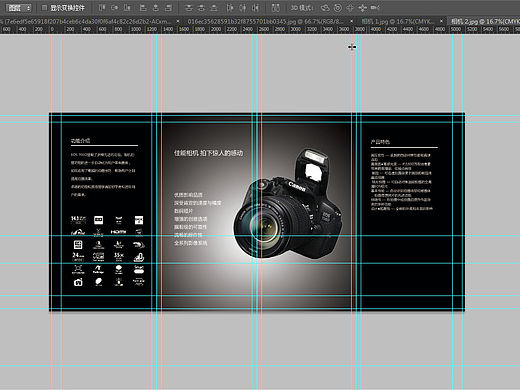Click the 功能介绍 heading on the left panel

(80, 140)
